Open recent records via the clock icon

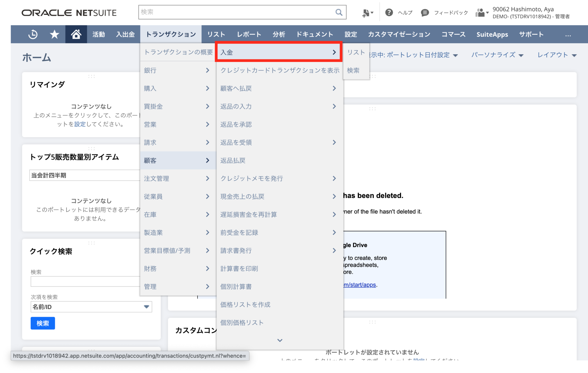coord(33,34)
